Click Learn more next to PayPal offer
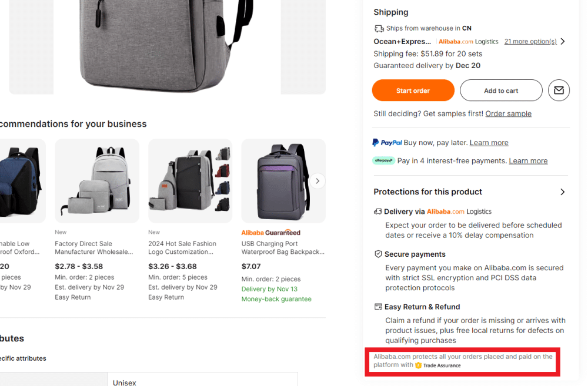The height and width of the screenshot is (386, 588). tap(489, 142)
